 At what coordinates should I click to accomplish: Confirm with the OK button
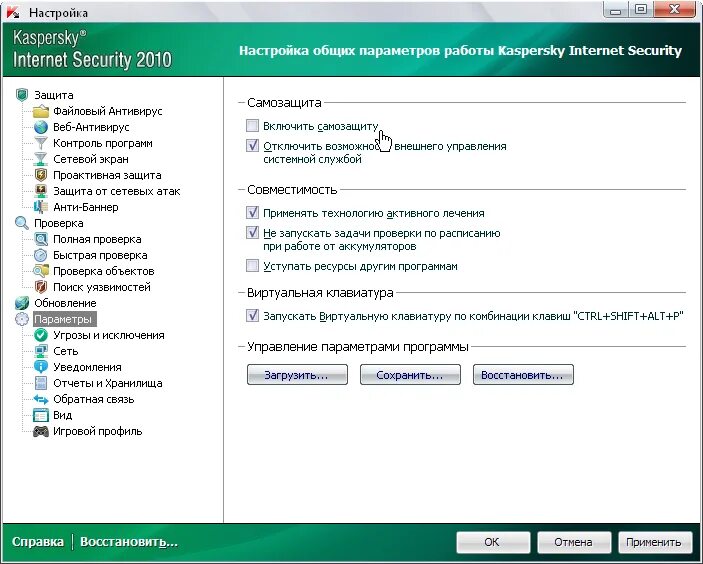coord(493,542)
